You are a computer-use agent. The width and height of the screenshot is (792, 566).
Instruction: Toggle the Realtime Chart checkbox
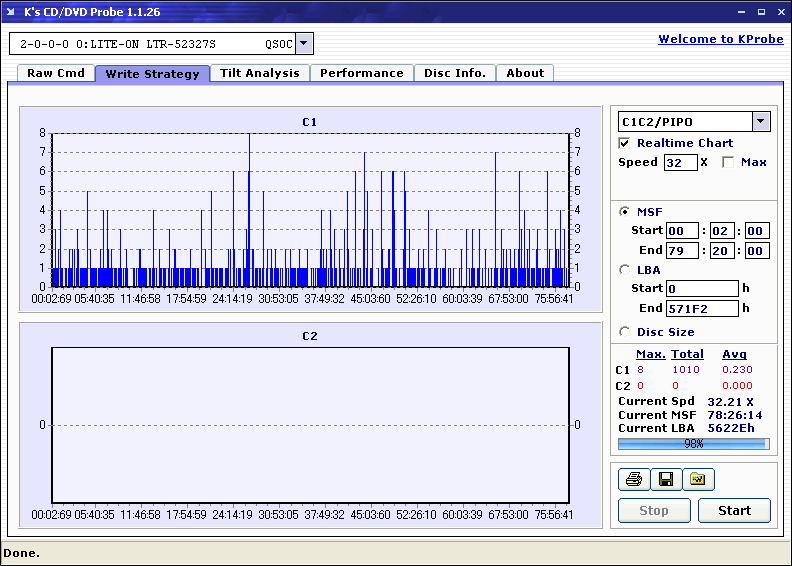(x=625, y=143)
